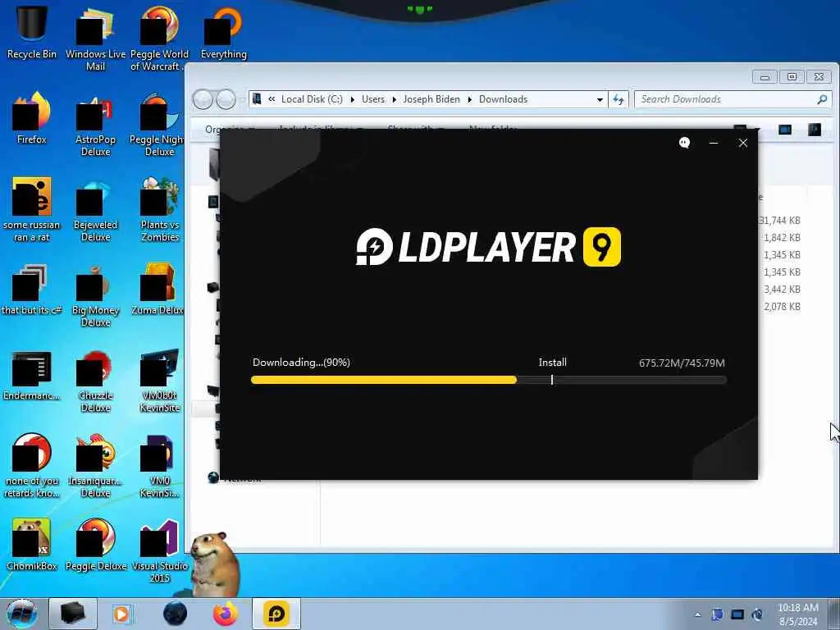Click the Search Downloads input field
This screenshot has height=630, width=840.
pos(733,99)
